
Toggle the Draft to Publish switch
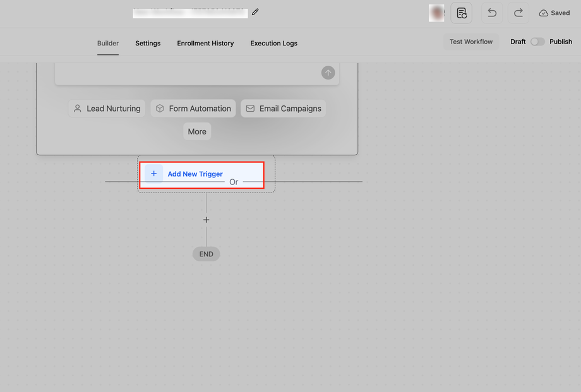pos(537,42)
